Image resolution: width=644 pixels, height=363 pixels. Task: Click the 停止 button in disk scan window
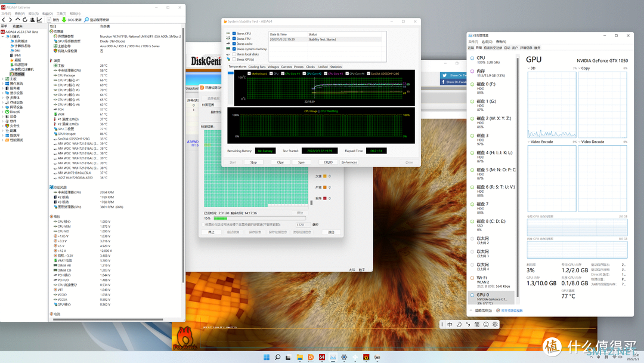[211, 232]
